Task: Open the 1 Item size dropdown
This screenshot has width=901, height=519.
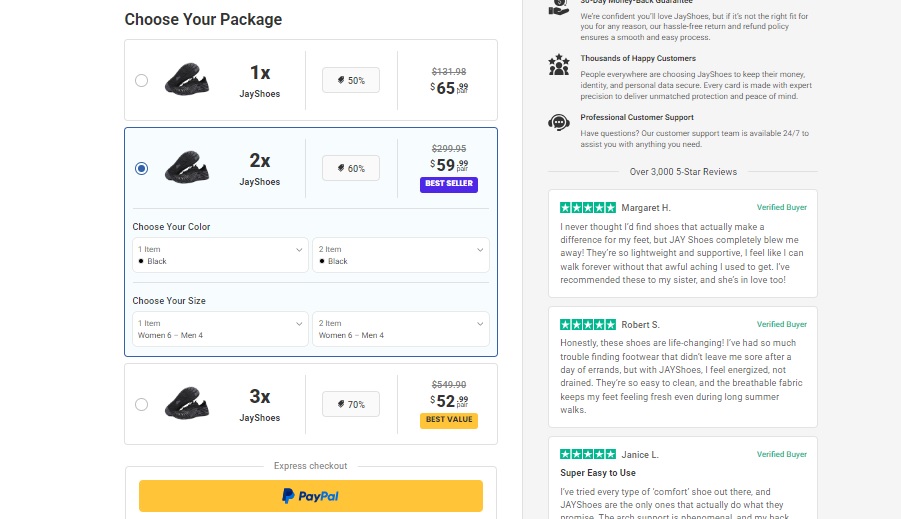Action: [220, 329]
